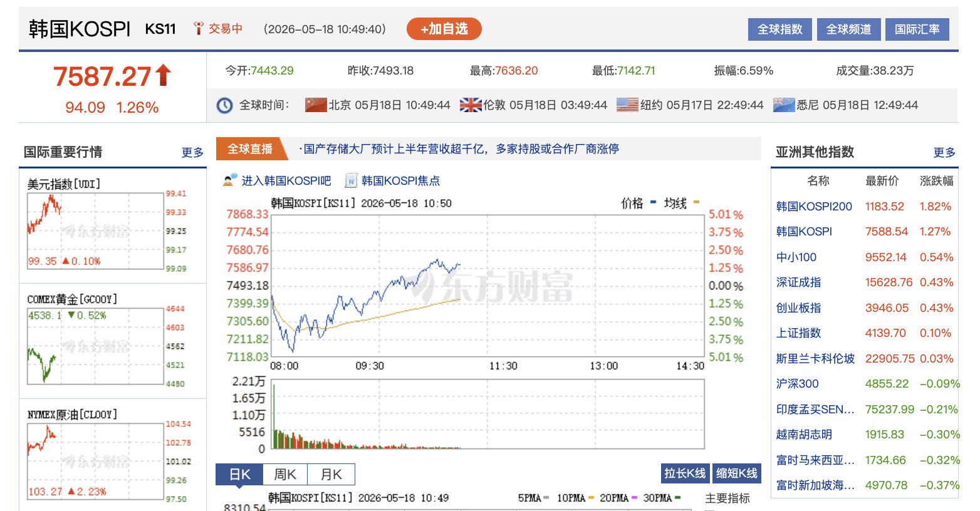Screen dimensions: 980x511
Task: Click the KS11 ticker code
Action: coord(160,29)
